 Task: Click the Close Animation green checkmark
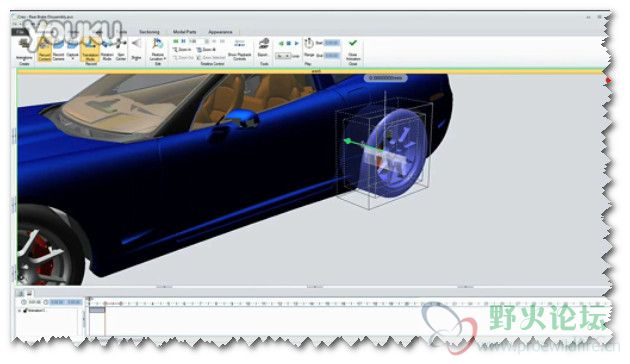353,43
